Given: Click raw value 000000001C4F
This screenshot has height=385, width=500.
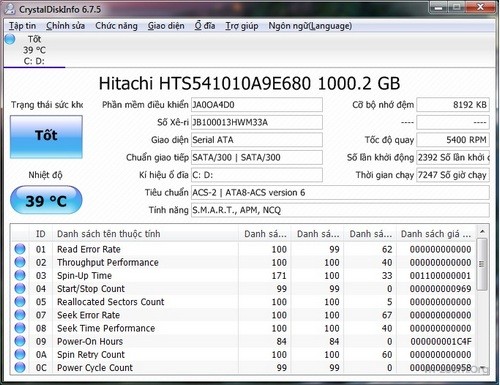Looking at the screenshot, I should pos(441,341).
